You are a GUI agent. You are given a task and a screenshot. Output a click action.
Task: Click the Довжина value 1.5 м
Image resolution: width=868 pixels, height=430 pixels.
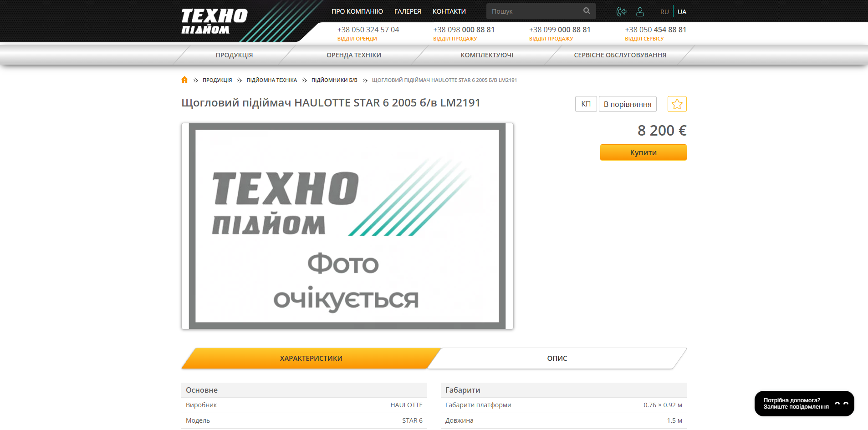point(674,420)
